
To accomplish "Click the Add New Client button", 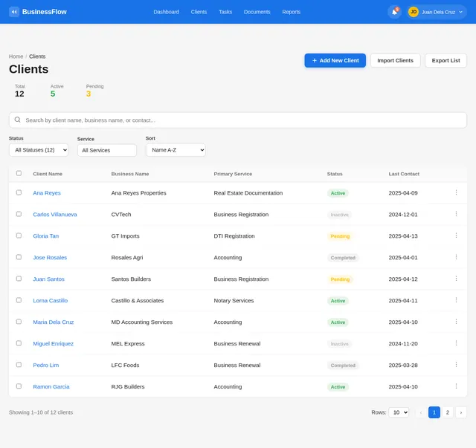I will [x=335, y=61].
